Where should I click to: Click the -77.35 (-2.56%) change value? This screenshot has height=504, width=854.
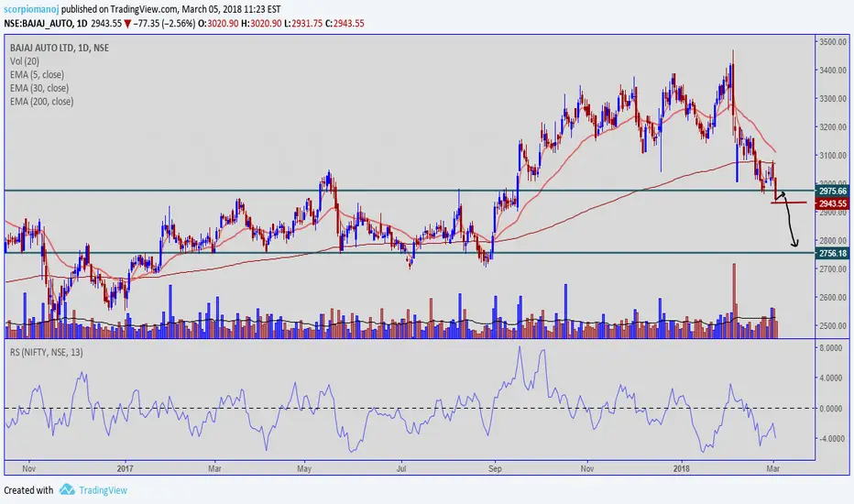click(x=165, y=24)
